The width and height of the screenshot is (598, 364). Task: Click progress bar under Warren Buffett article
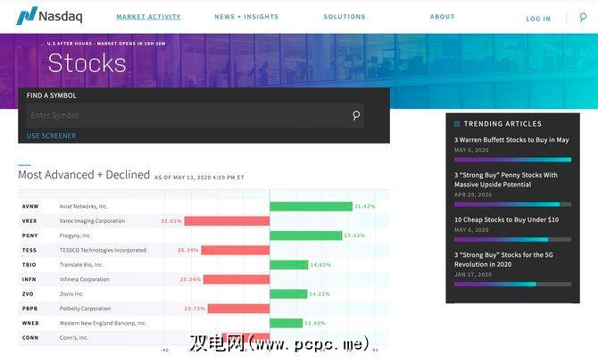pyautogui.click(x=512, y=160)
